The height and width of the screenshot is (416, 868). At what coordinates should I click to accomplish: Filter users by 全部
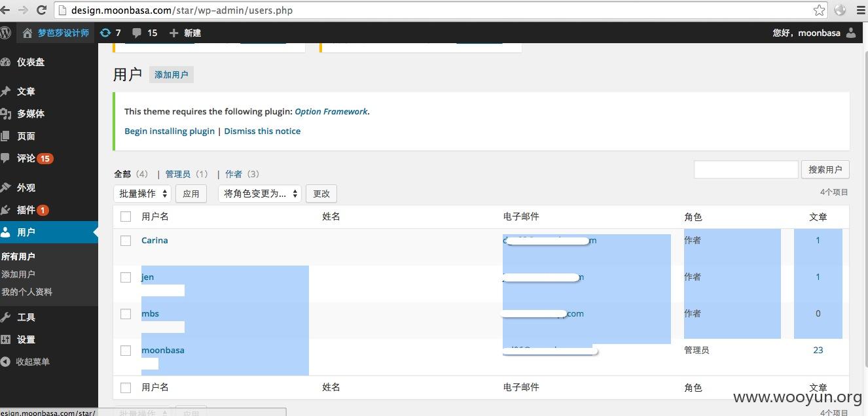pyautogui.click(x=122, y=174)
